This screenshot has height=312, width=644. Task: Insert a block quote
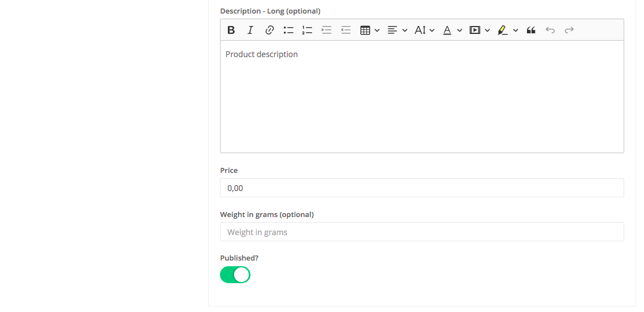(531, 30)
